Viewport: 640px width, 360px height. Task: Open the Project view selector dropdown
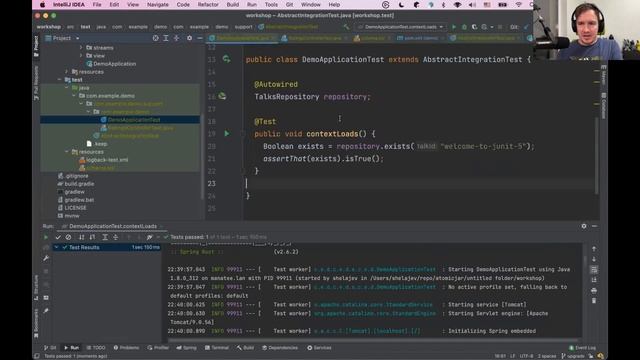[62, 38]
